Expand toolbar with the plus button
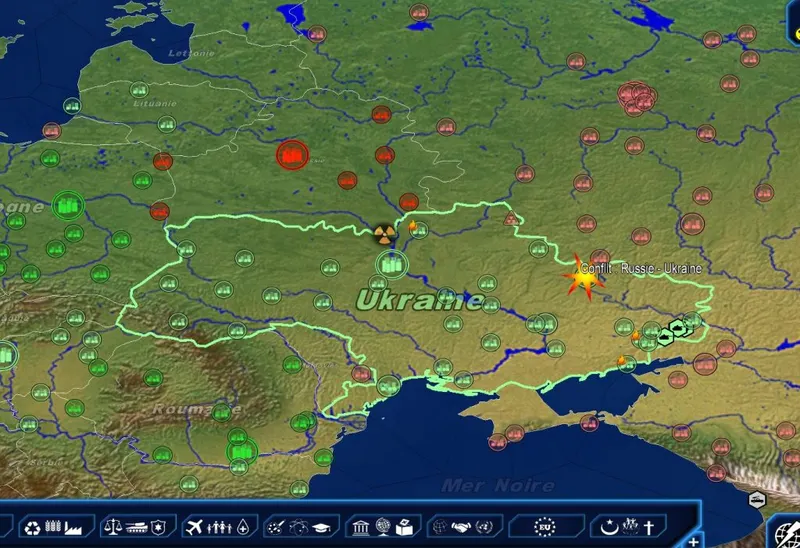This screenshot has height=548, width=800. click(693, 541)
